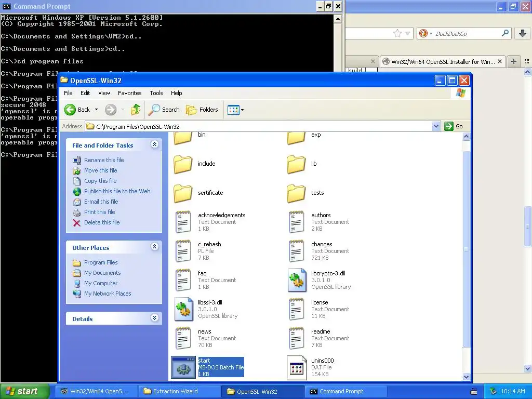Select the libssl-3.dll file icon
The height and width of the screenshot is (399, 532).
tap(183, 309)
